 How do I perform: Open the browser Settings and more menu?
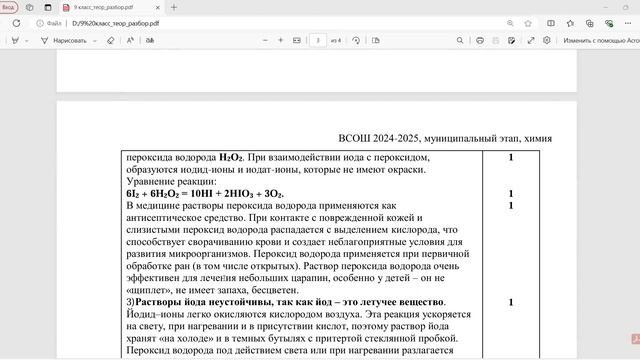[x=628, y=23]
